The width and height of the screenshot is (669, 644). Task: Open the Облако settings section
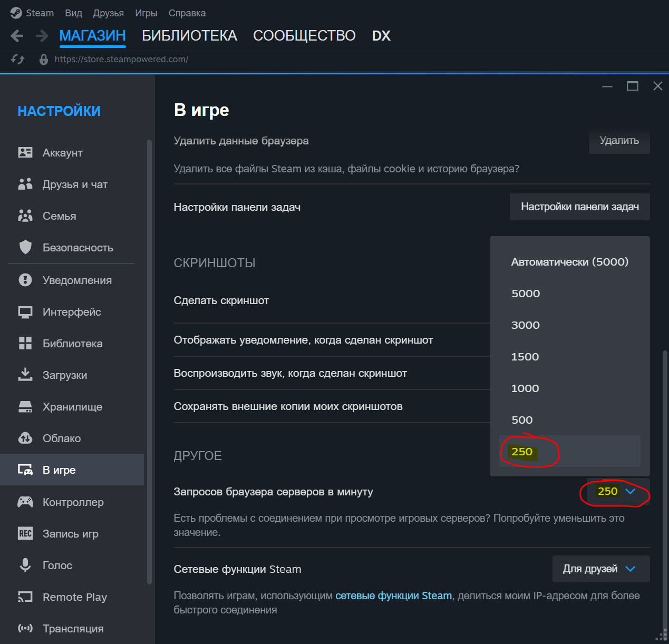[x=72, y=438]
